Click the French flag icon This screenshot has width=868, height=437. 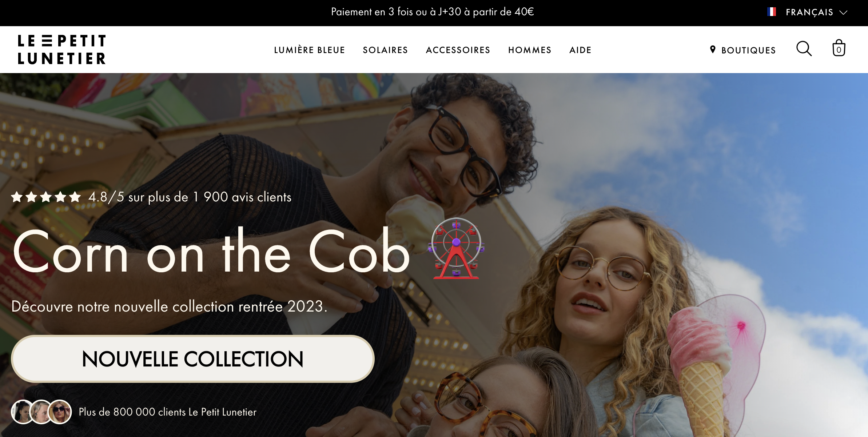pos(772,12)
